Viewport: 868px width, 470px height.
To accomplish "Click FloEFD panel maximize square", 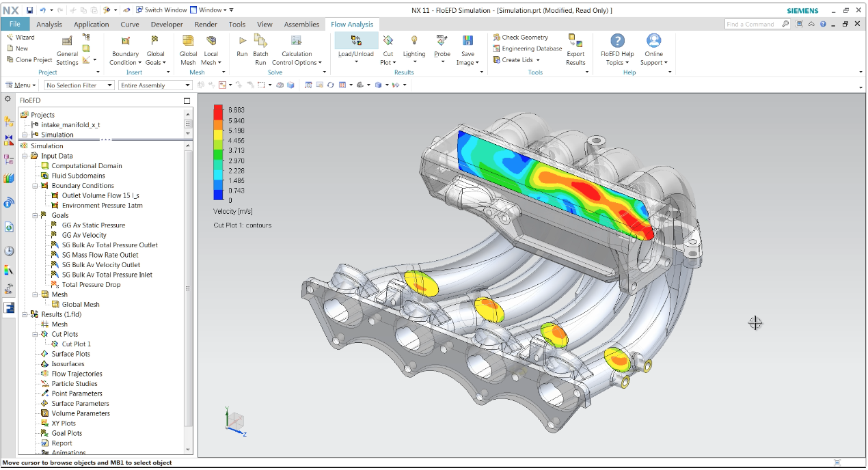I will pos(187,100).
